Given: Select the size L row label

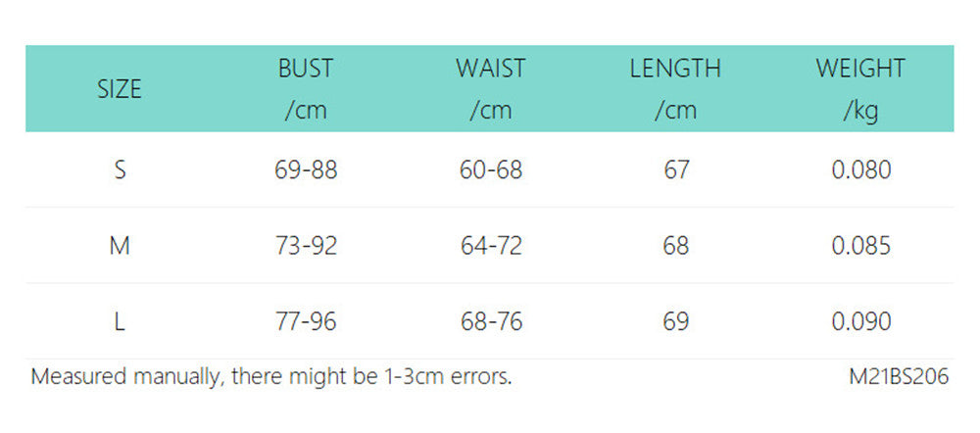Looking at the screenshot, I should click(120, 321).
